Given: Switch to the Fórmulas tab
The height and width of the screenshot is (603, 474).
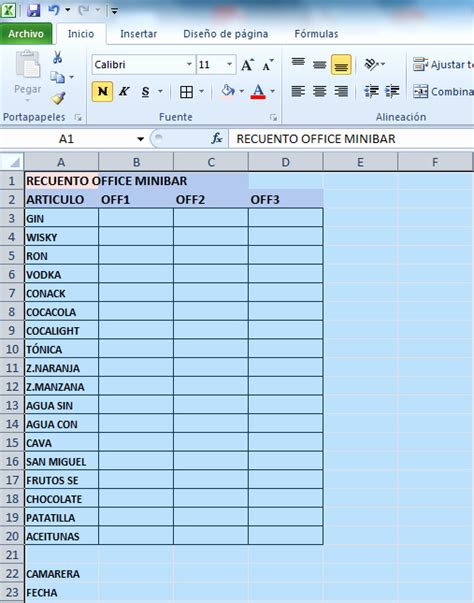Looking at the screenshot, I should pos(316,34).
